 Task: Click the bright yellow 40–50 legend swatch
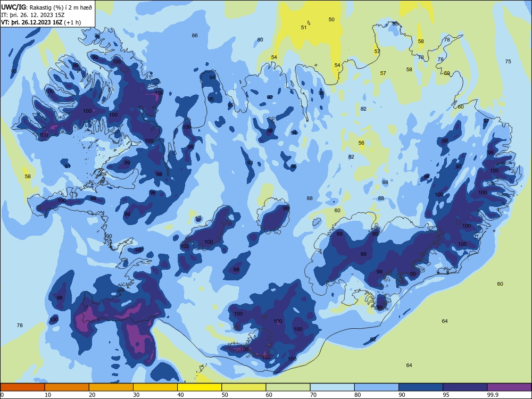[199, 387]
